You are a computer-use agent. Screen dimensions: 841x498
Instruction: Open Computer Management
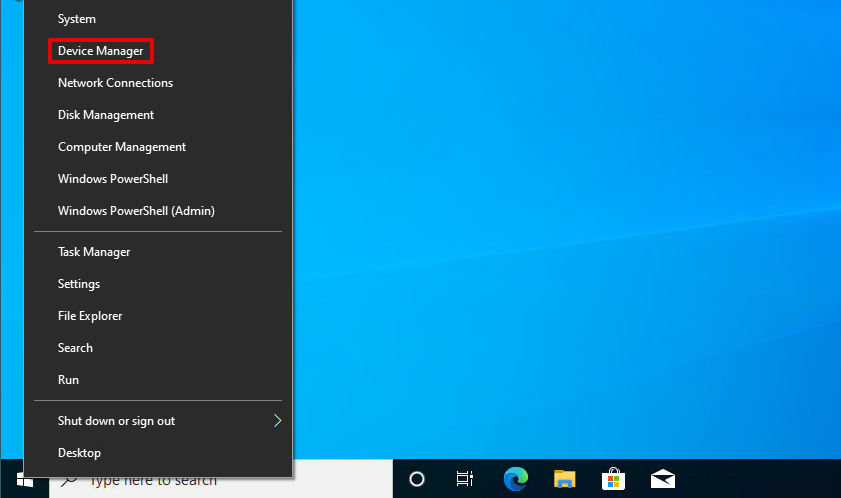click(x=158, y=147)
